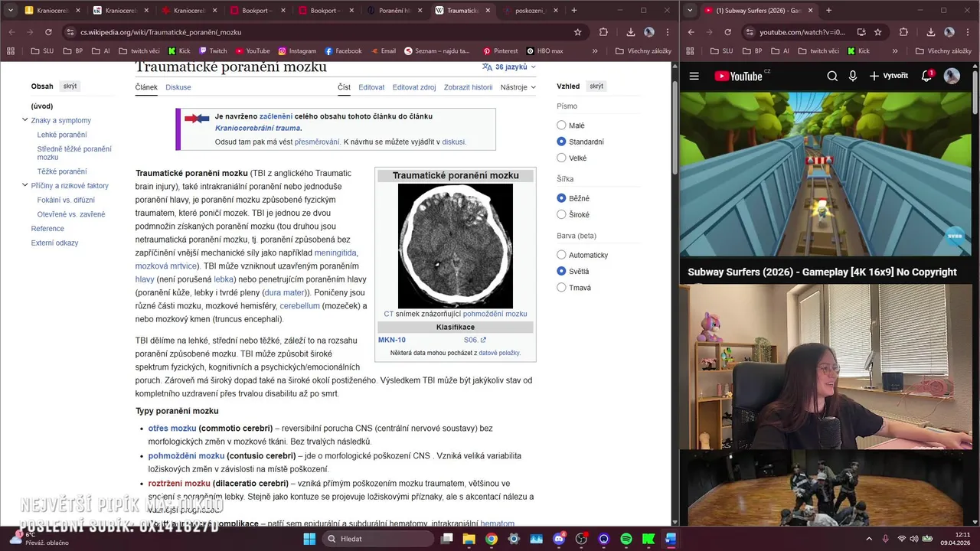Open File Explorer from the taskbar
The height and width of the screenshot is (551, 980).
(x=469, y=539)
